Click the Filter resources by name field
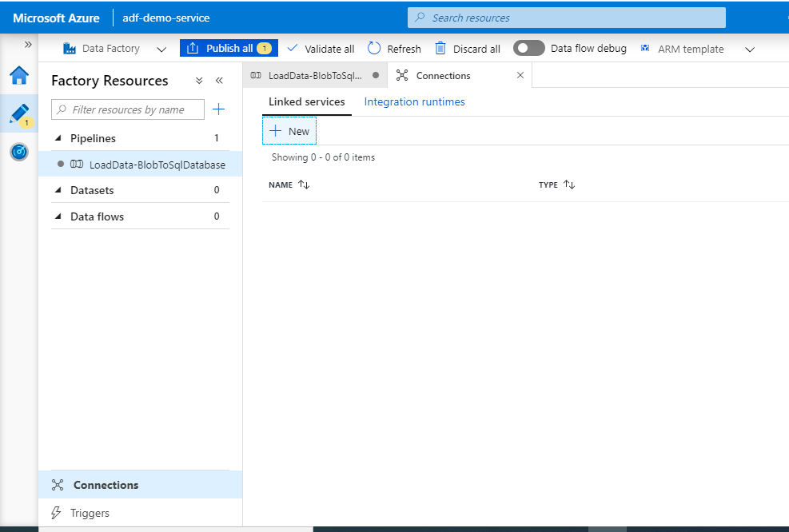The image size is (789, 532). (128, 109)
